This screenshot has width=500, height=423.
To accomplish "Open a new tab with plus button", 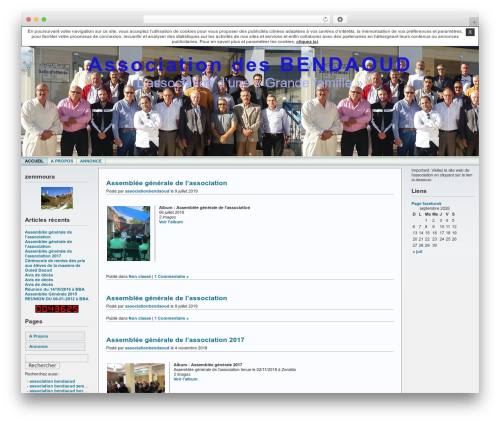I will (x=474, y=22).
